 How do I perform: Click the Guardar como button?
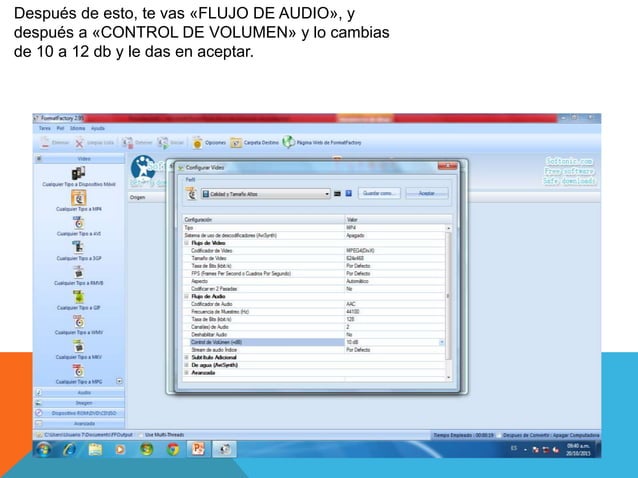point(379,193)
